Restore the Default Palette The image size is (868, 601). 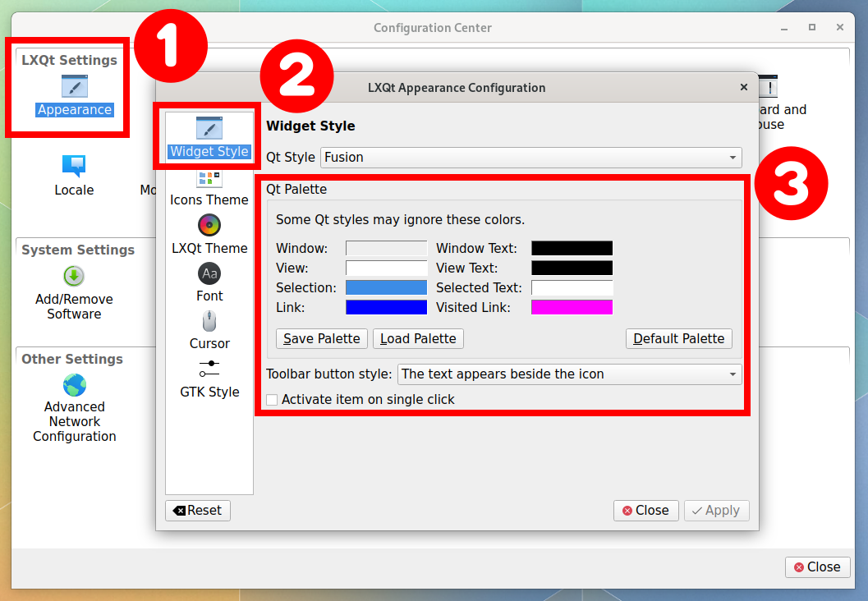tap(678, 339)
